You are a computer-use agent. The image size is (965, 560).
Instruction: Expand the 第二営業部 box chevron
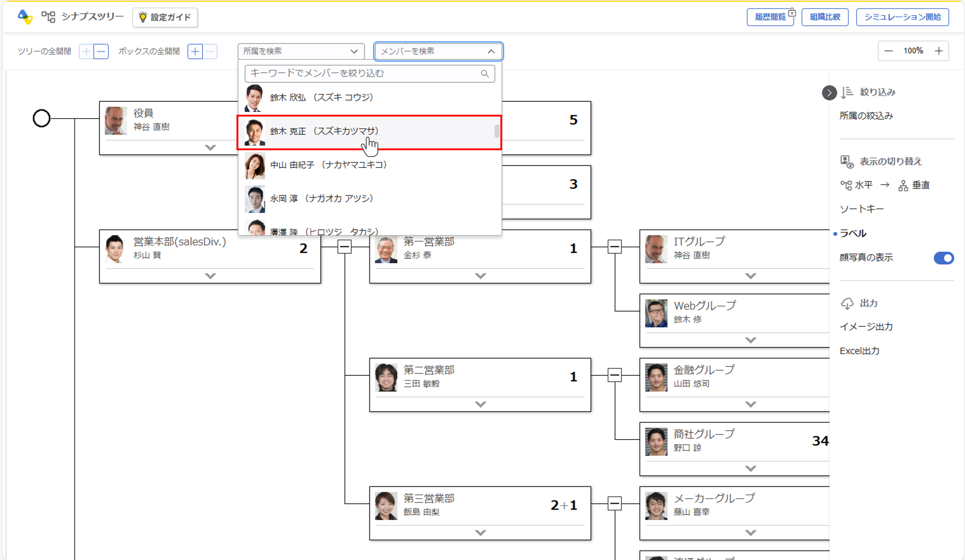pos(480,404)
